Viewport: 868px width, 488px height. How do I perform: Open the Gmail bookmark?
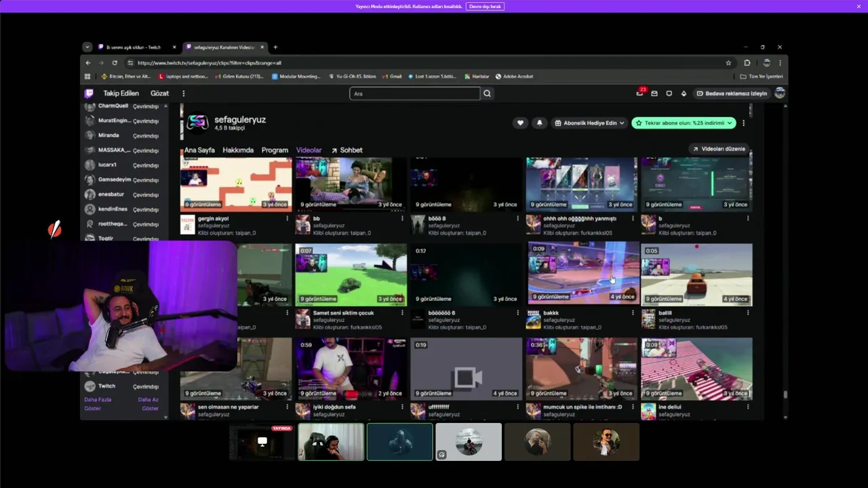[x=392, y=77]
